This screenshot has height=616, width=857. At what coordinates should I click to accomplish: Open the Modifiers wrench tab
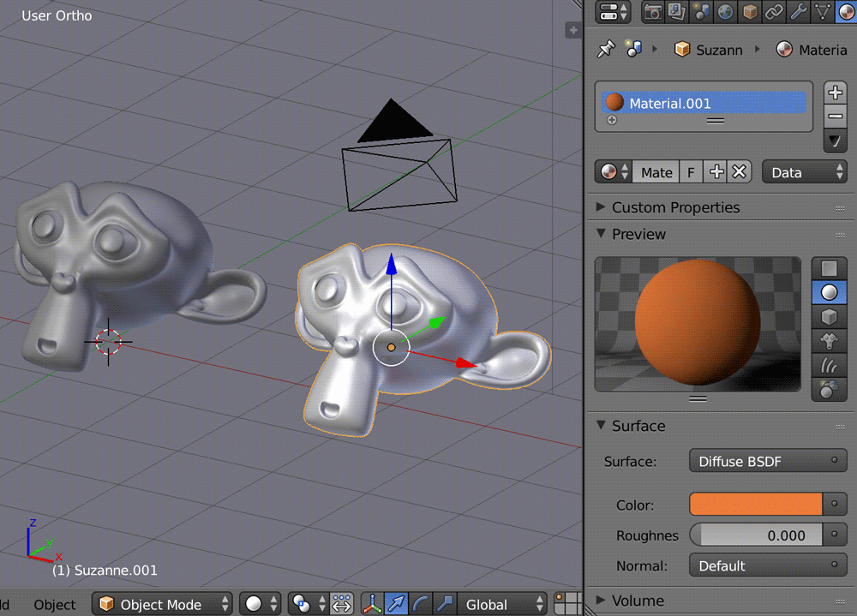pos(799,11)
